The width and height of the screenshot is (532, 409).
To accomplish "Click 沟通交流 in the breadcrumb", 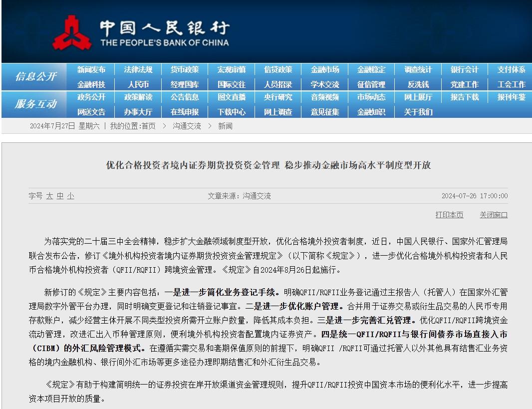I will (187, 126).
